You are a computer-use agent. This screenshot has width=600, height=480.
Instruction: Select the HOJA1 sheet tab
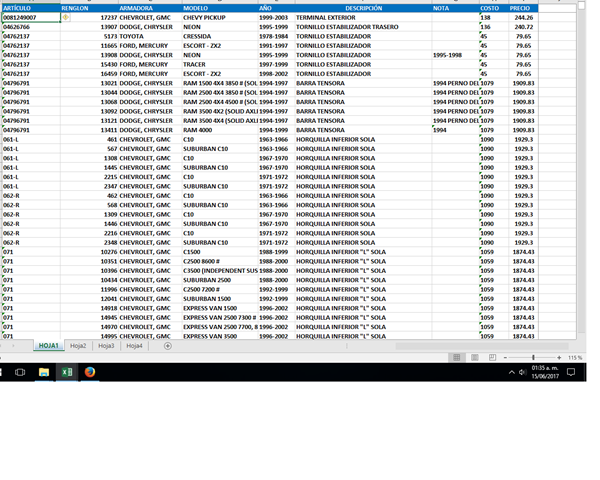click(49, 346)
